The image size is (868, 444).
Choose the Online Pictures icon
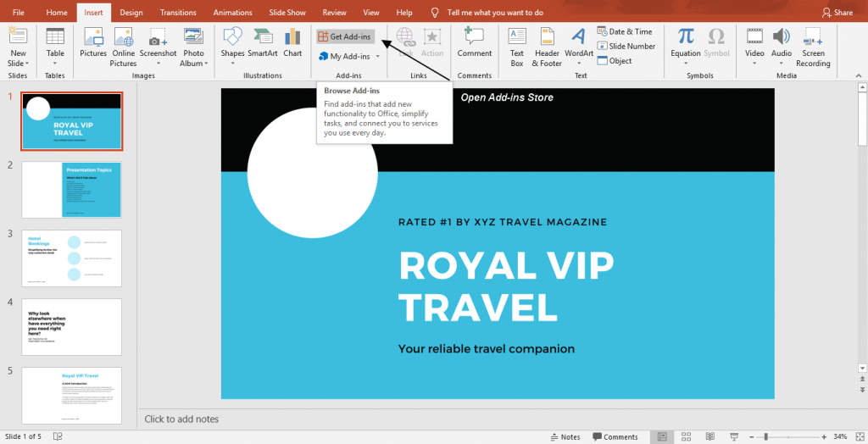[123, 36]
